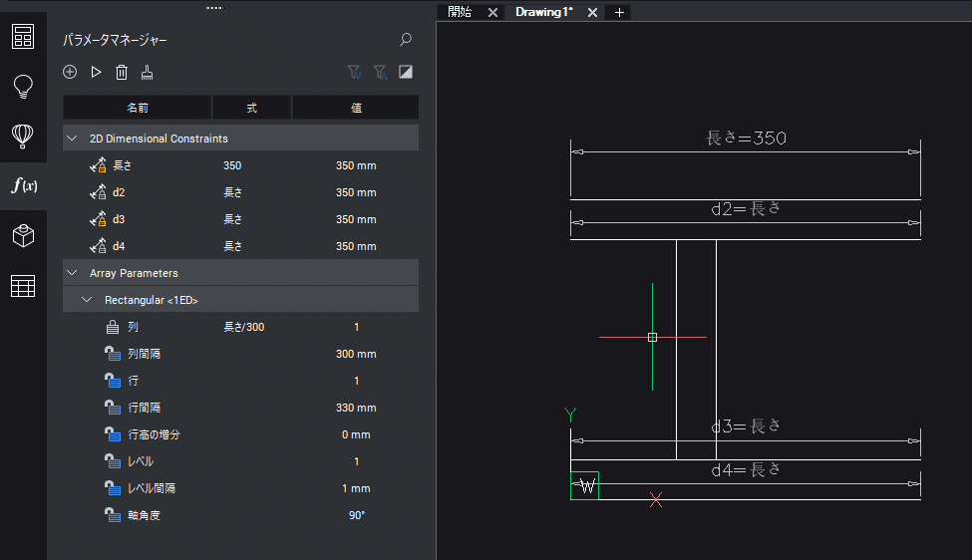The width and height of the screenshot is (972, 560).
Task: Select the Drawing1* tab
Action: click(543, 12)
